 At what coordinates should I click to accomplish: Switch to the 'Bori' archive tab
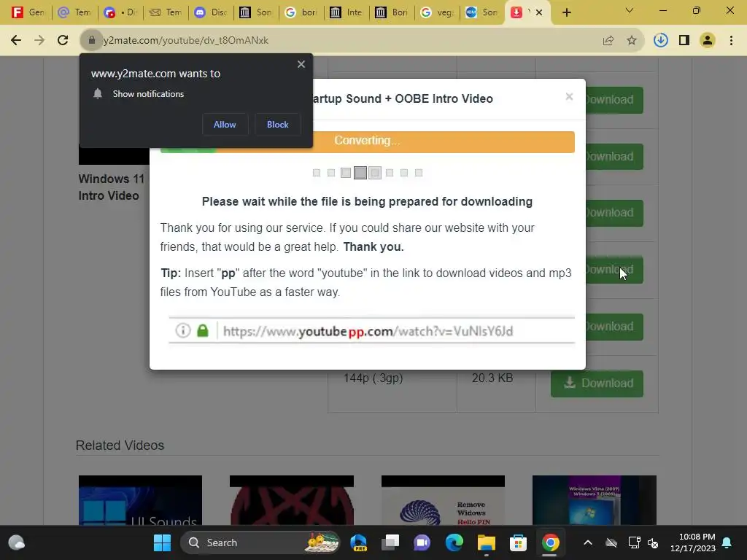pos(392,12)
